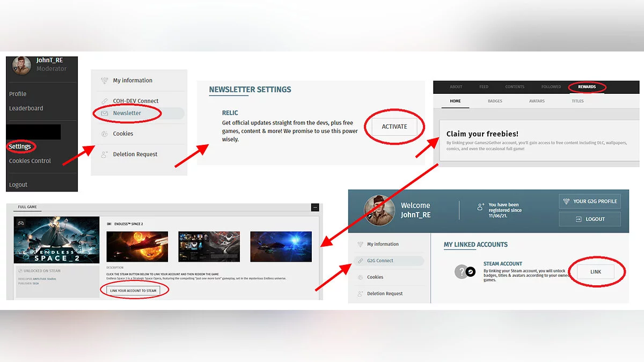The width and height of the screenshot is (644, 362).
Task: Open YOUR G2G PROFILE
Action: [x=590, y=201]
